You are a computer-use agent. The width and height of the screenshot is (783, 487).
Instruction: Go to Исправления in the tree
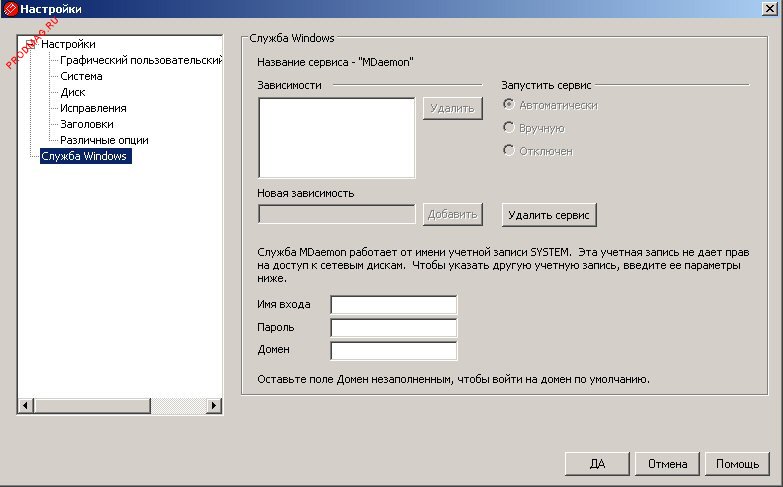coord(93,108)
